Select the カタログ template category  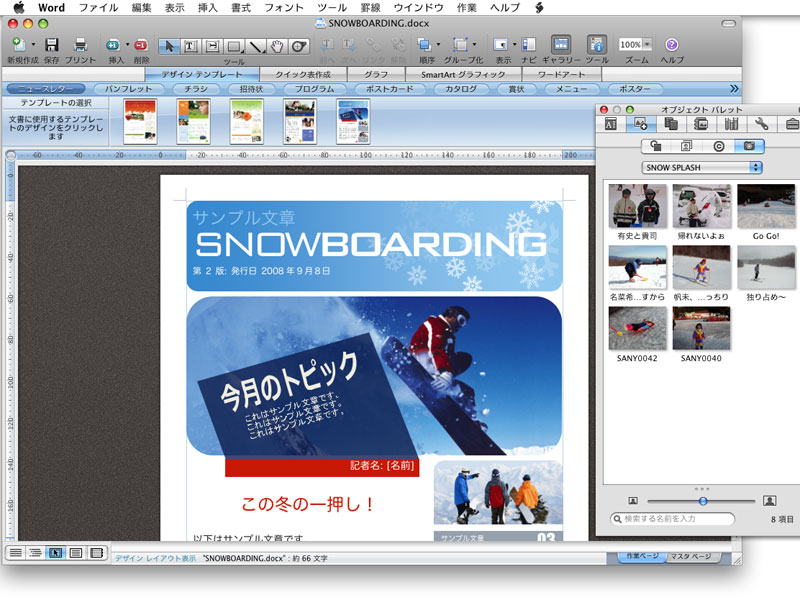[x=461, y=89]
